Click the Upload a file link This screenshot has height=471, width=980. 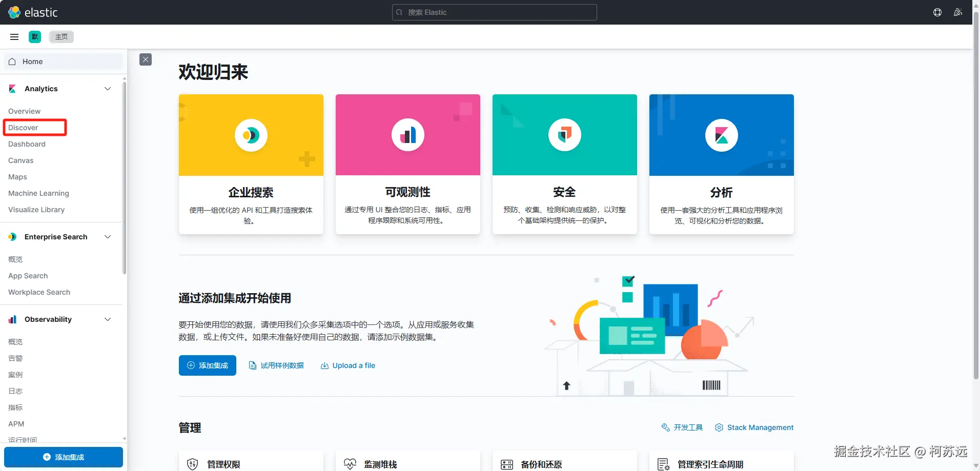coord(348,365)
